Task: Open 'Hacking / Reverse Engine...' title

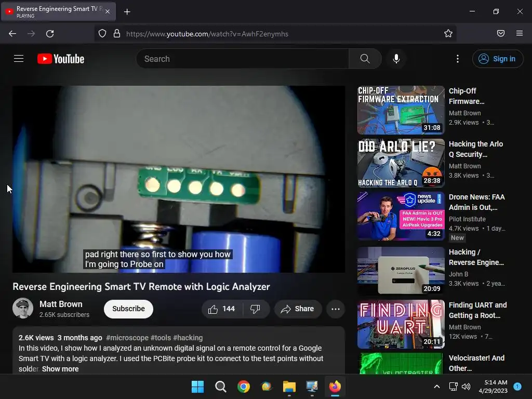Action: pos(476,257)
